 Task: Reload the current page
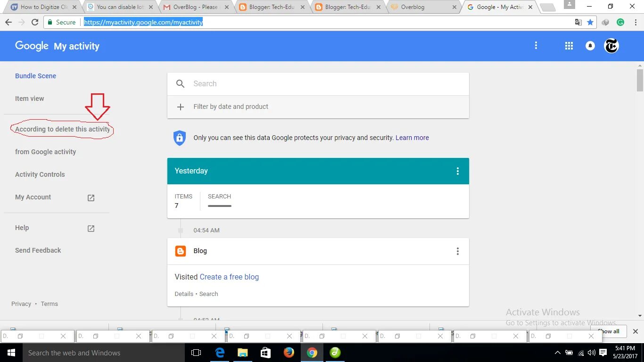point(35,22)
